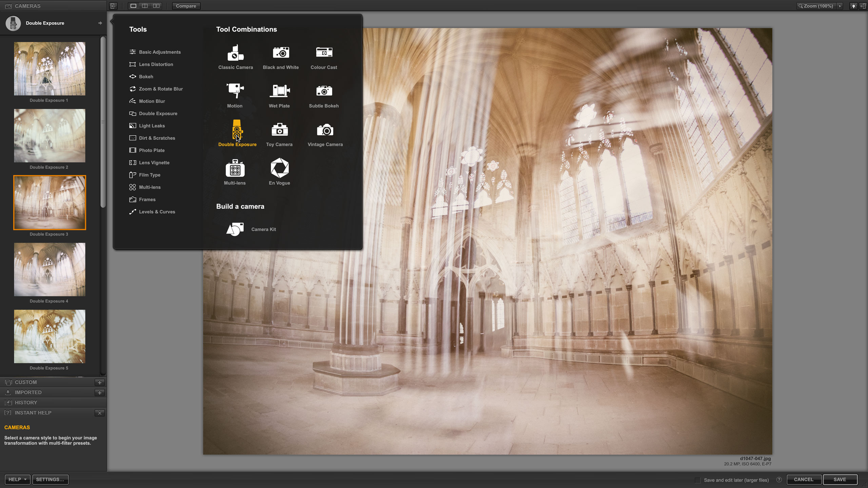Pick the Toy Camera icon

tap(279, 129)
